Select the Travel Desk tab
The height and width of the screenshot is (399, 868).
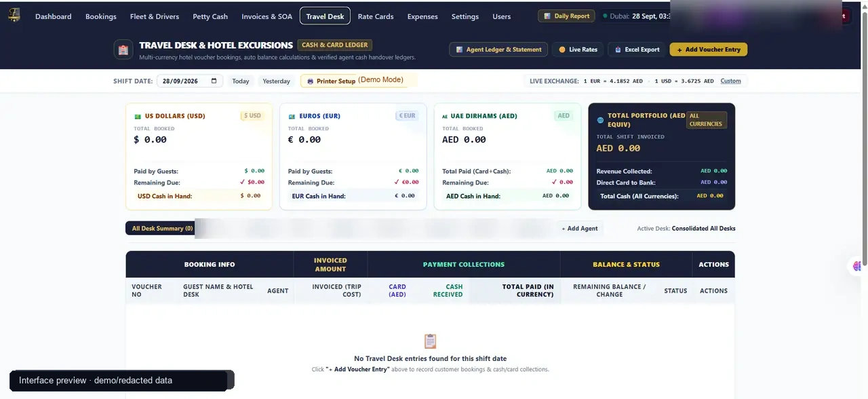pos(325,16)
